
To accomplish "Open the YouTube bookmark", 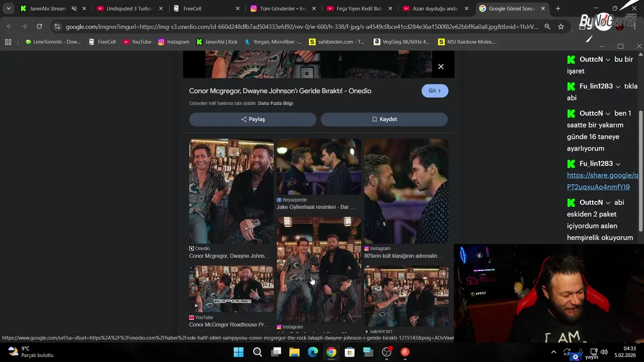I will pyautogui.click(x=137, y=42).
